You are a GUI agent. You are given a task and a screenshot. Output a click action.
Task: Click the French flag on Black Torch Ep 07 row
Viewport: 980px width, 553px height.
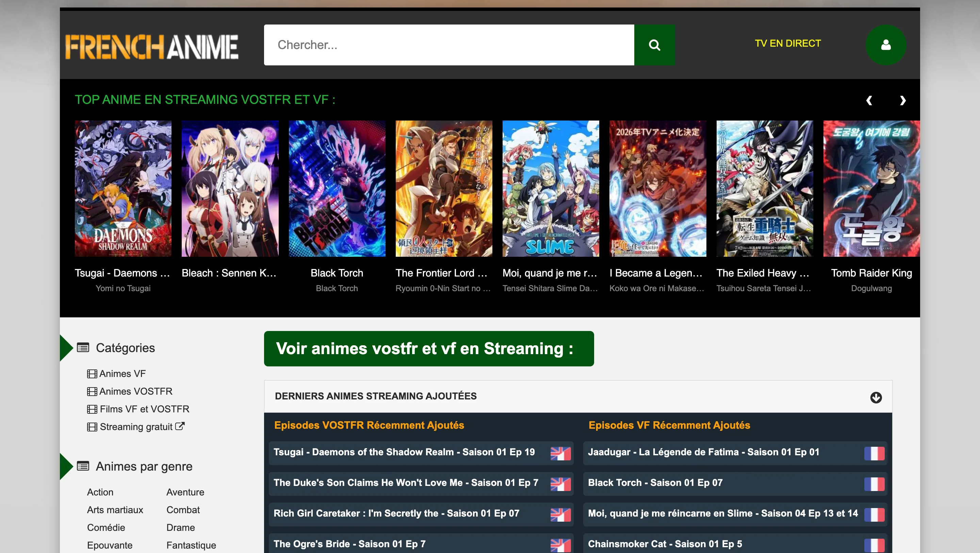874,484
